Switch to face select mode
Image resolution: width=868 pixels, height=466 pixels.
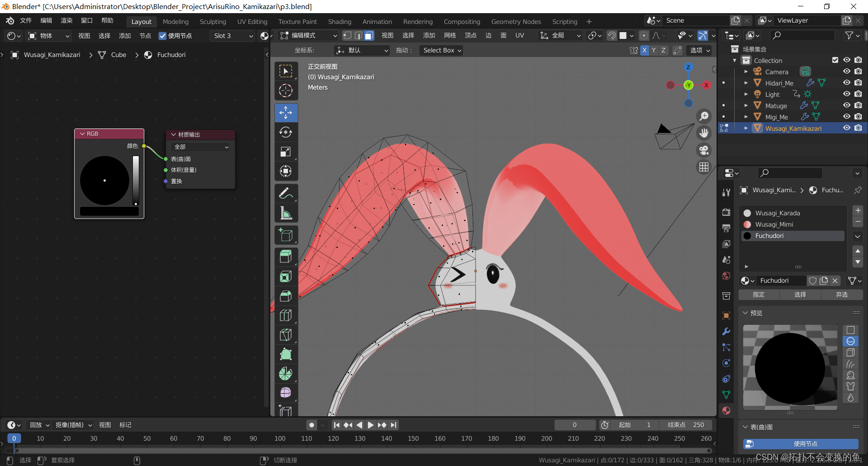pyautogui.click(x=369, y=36)
